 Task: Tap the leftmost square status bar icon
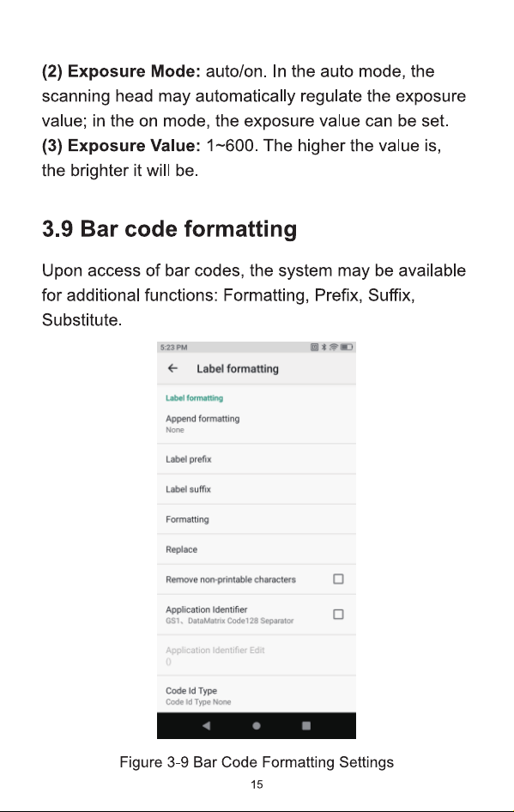point(314,347)
